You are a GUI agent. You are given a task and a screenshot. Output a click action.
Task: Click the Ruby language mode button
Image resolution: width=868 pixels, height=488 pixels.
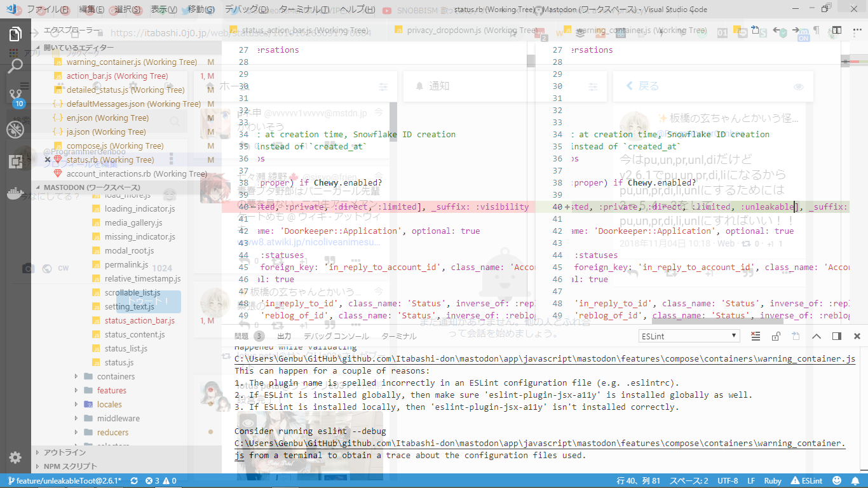[x=773, y=481]
